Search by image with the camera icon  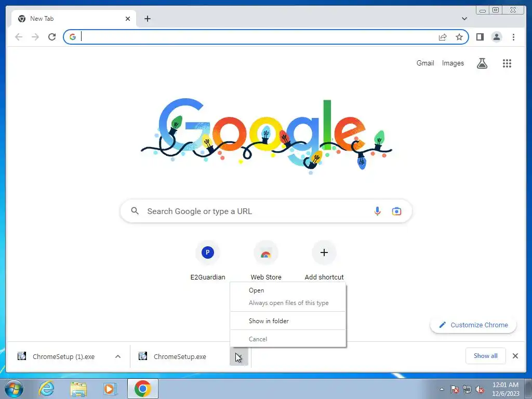pyautogui.click(x=396, y=211)
